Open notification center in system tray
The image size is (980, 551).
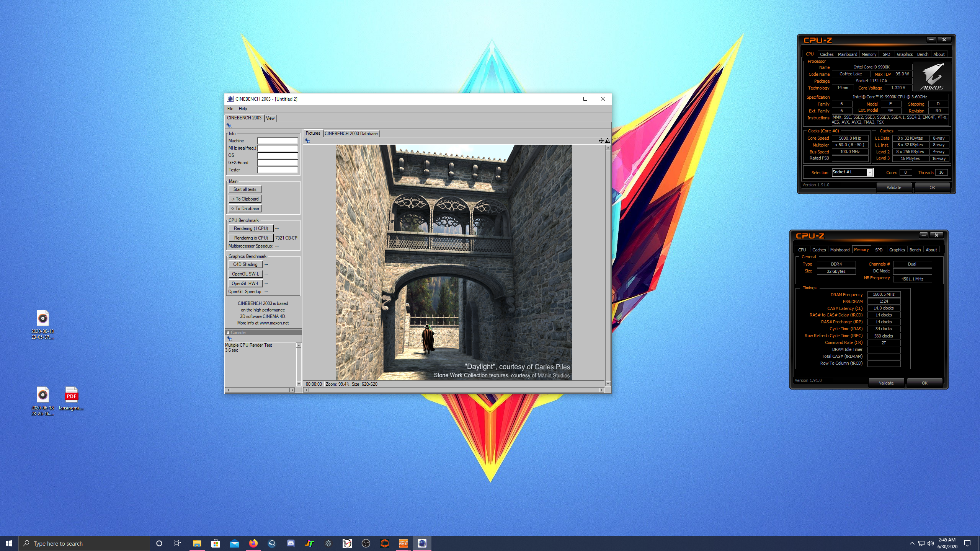(x=967, y=543)
